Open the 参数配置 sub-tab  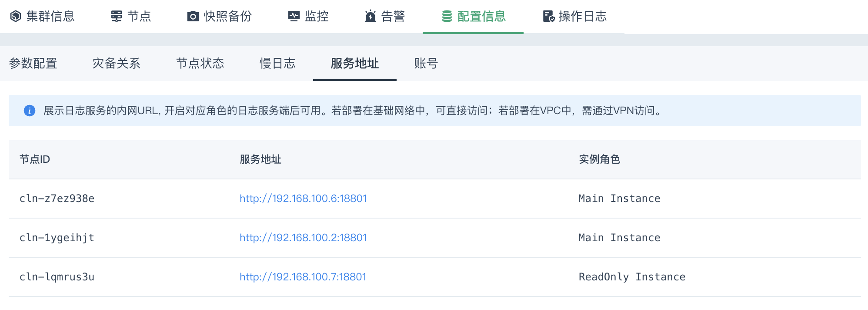click(x=33, y=64)
